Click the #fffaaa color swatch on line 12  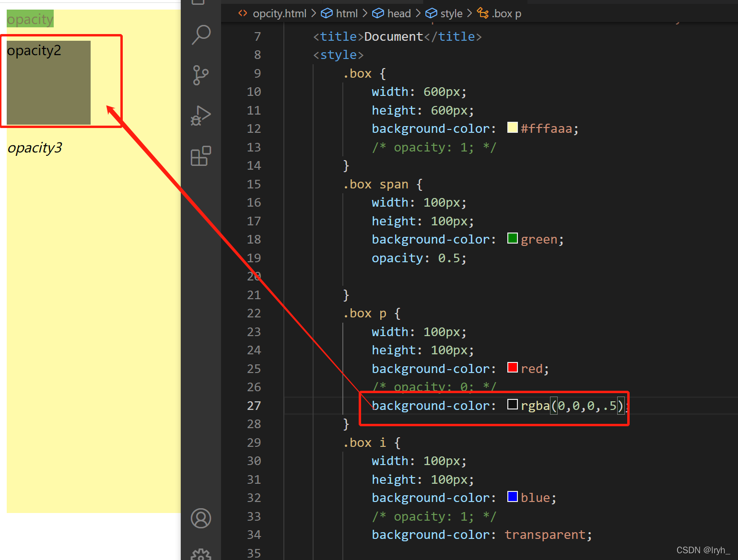point(513,128)
